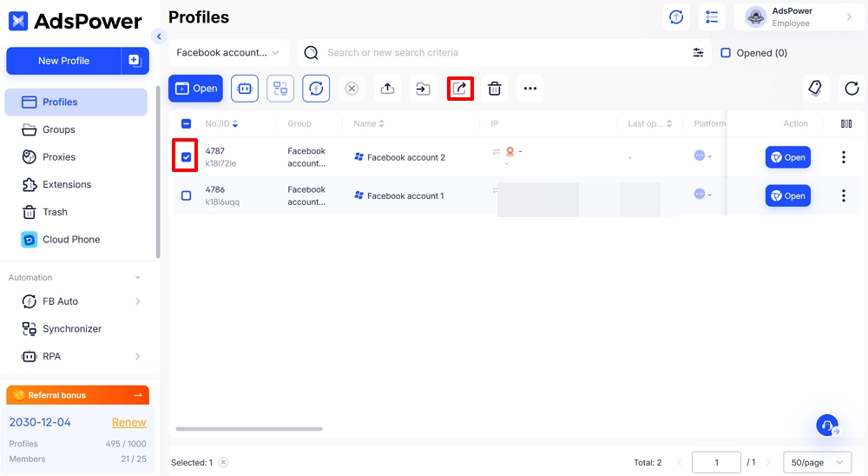868x476 pixels.
Task: Click the search magnifier icon
Action: [312, 53]
